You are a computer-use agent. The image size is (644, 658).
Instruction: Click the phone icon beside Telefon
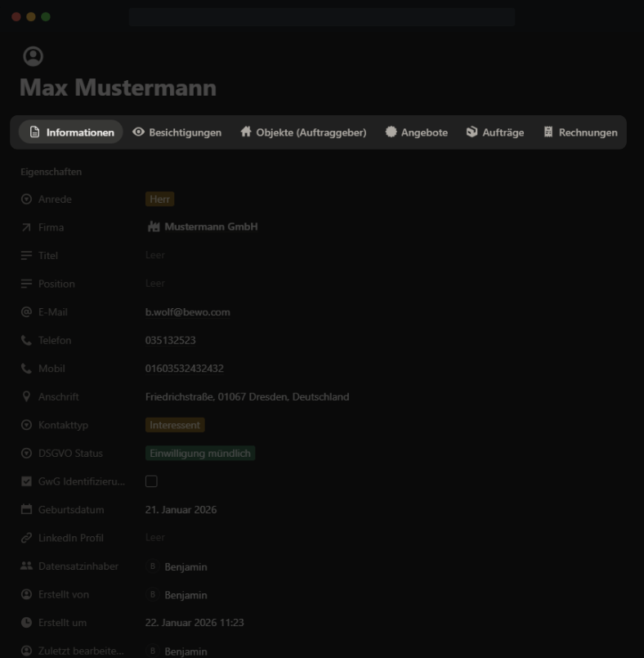point(26,341)
